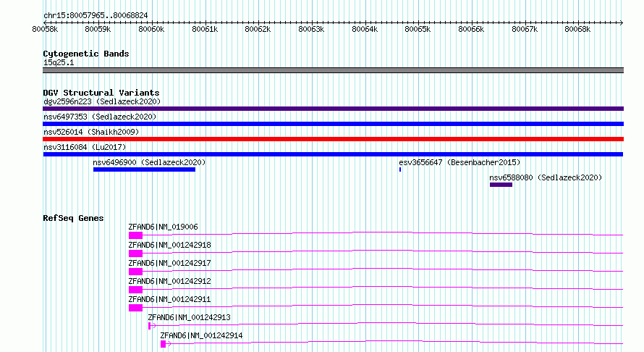Select the short blue nsv6496900 variant bar

[x=144, y=169]
